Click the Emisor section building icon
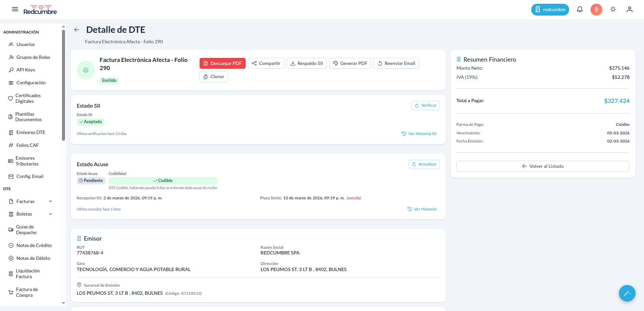The image size is (644, 311). (x=79, y=238)
